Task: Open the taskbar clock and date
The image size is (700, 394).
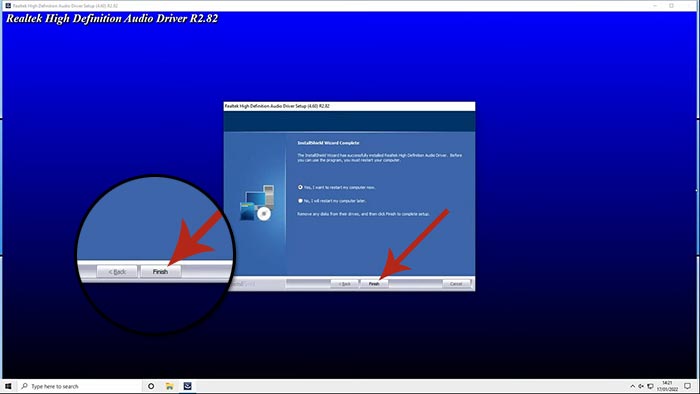Action: click(667, 386)
